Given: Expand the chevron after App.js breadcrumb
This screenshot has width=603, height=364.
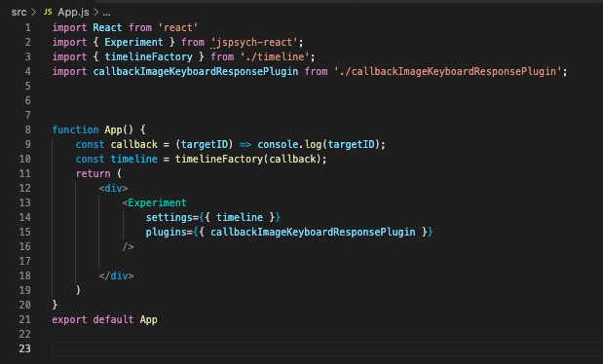Looking at the screenshot, I should (96, 13).
